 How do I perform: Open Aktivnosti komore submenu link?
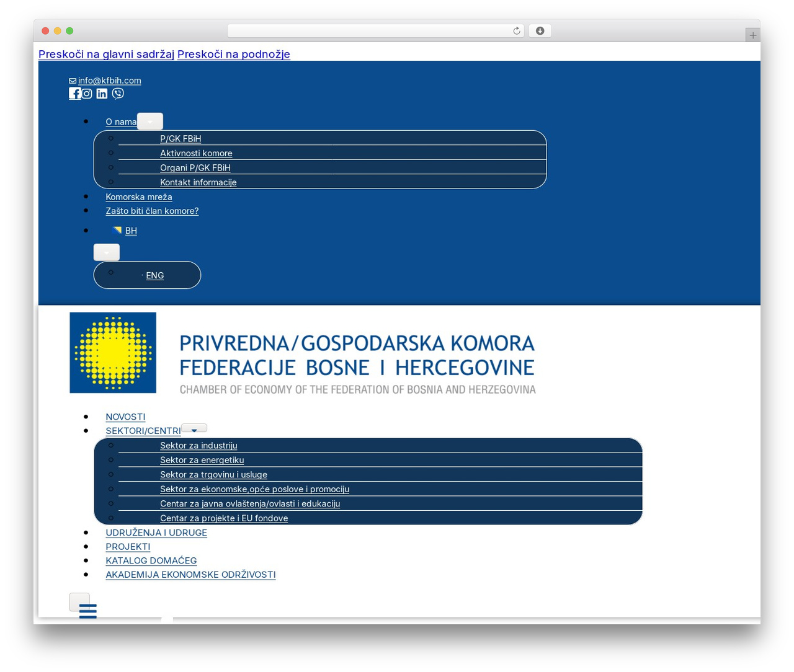196,153
